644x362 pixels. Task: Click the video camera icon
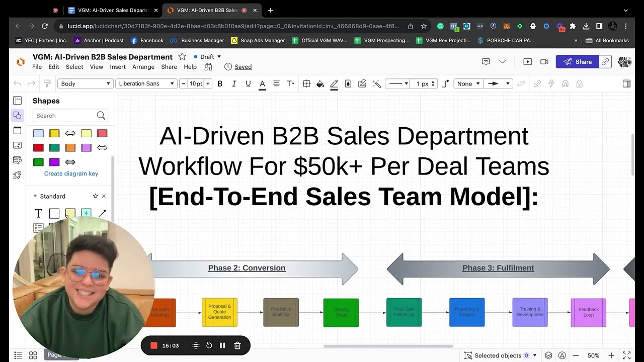pyautogui.click(x=544, y=61)
